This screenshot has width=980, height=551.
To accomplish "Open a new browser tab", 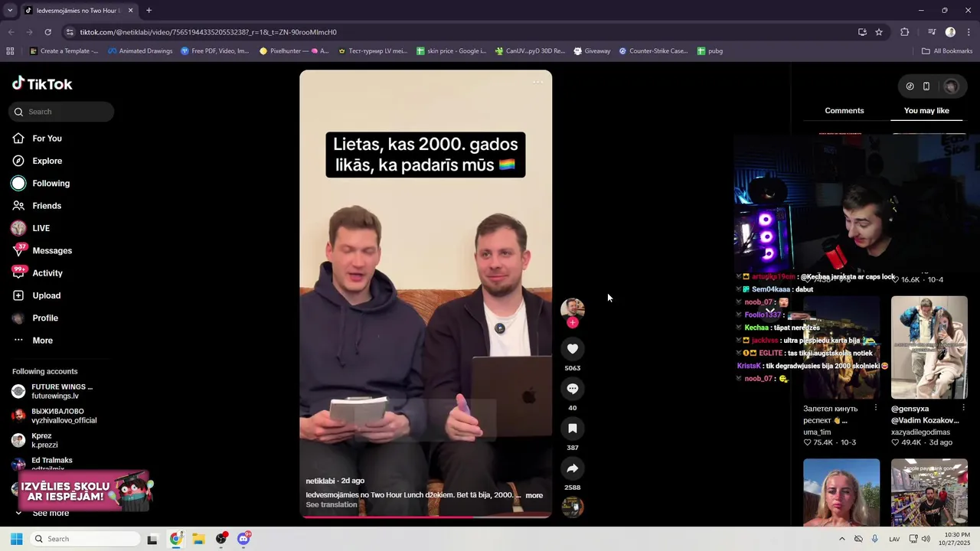I will [149, 11].
